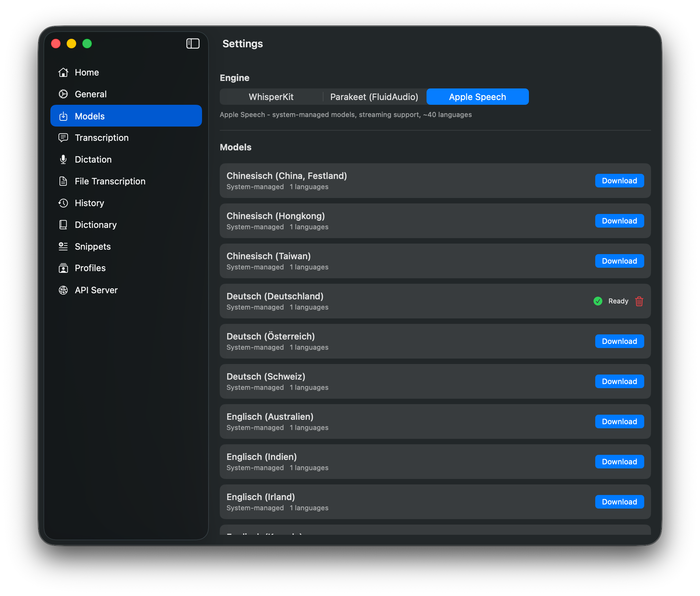Open the Snippets section
This screenshot has height=596, width=700.
(x=93, y=246)
